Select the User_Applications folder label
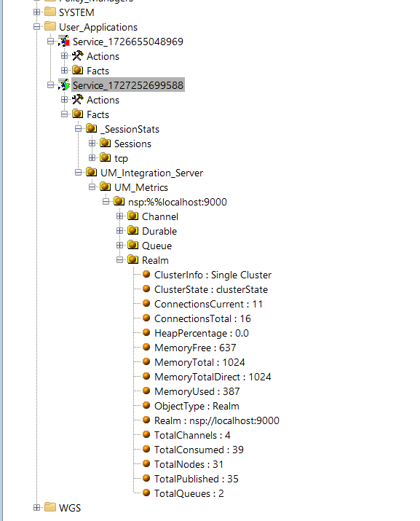Screen dimensions: 420x521 98,27
